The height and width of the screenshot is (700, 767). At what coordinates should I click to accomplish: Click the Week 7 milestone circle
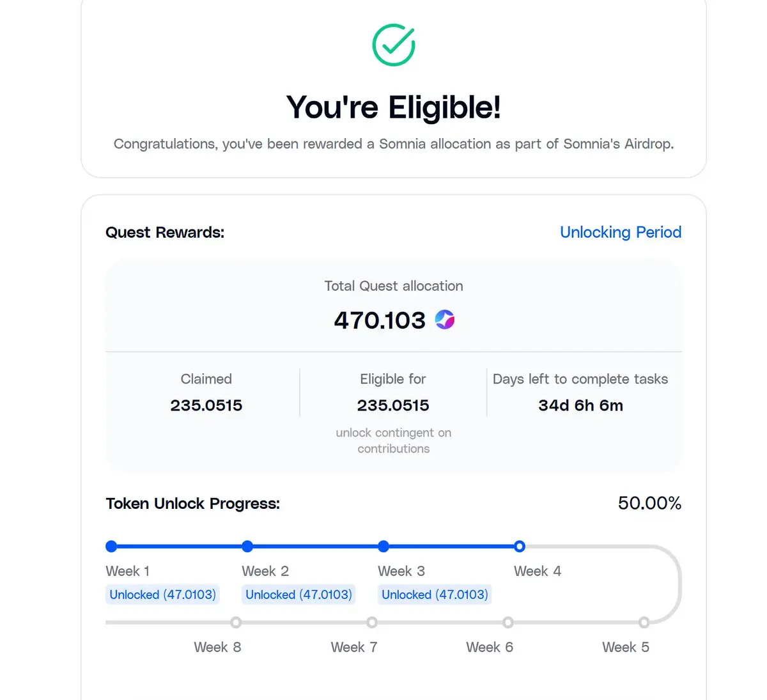(x=372, y=622)
